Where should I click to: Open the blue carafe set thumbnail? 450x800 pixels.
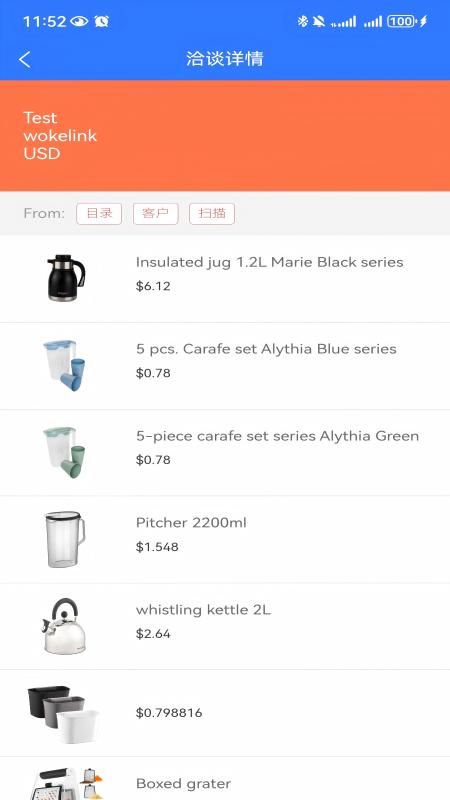click(x=64, y=365)
